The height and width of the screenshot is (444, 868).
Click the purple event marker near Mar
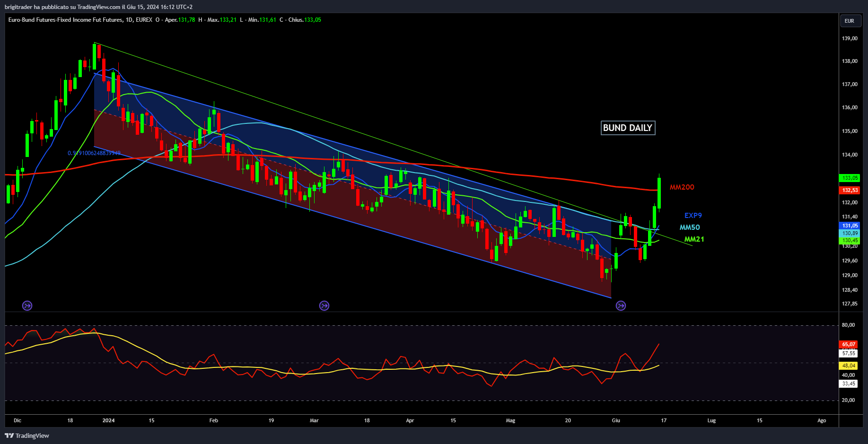point(324,306)
